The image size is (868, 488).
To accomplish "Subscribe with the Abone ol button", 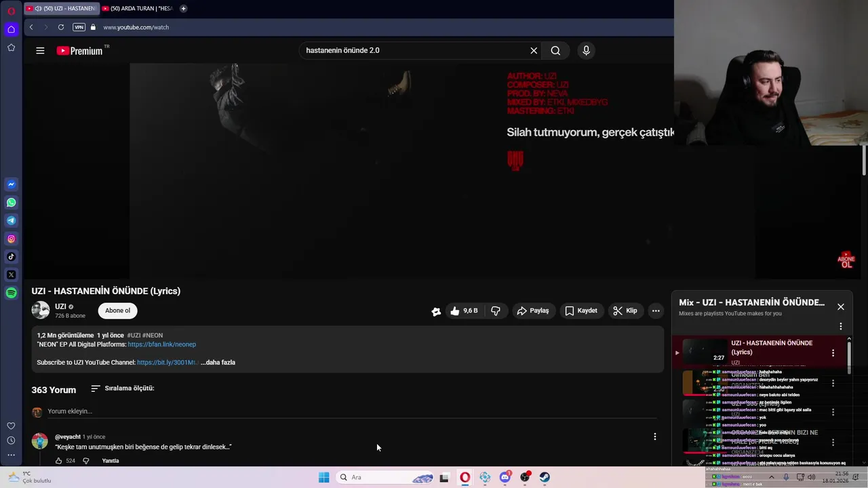I will point(117,310).
